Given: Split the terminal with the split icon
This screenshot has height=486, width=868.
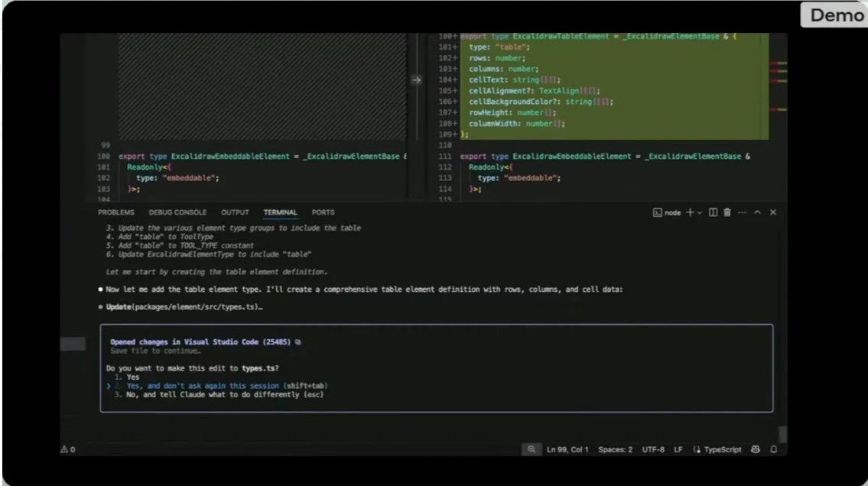Looking at the screenshot, I should [713, 212].
